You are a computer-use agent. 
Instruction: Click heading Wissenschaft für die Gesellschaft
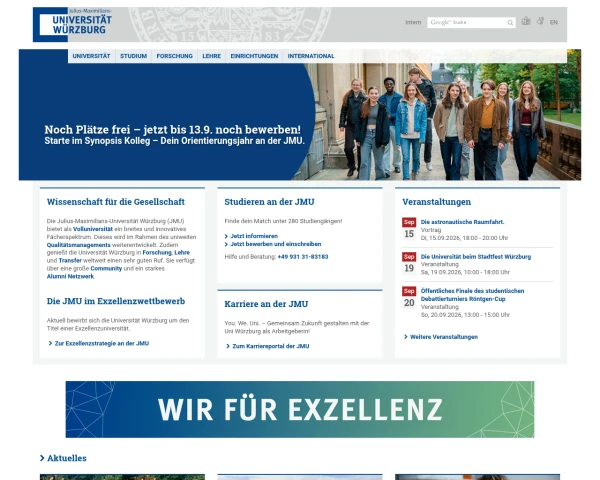[116, 202]
